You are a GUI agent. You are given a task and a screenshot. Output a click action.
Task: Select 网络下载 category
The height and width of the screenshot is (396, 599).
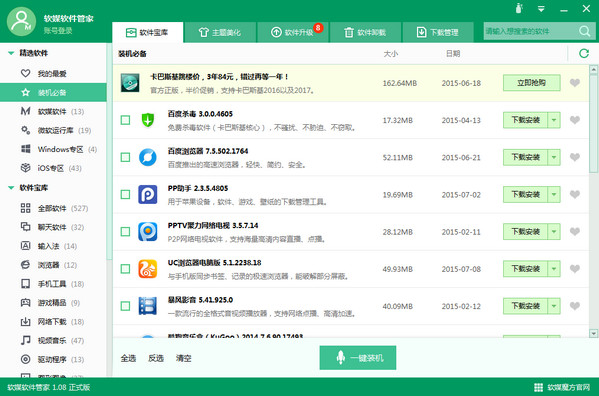(x=53, y=322)
